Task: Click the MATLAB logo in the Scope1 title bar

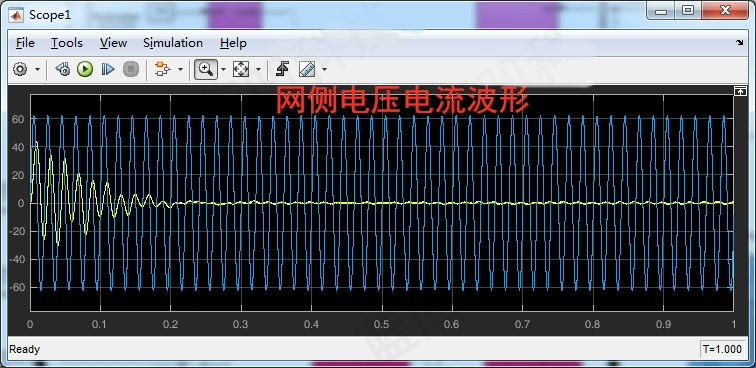Action: click(17, 15)
